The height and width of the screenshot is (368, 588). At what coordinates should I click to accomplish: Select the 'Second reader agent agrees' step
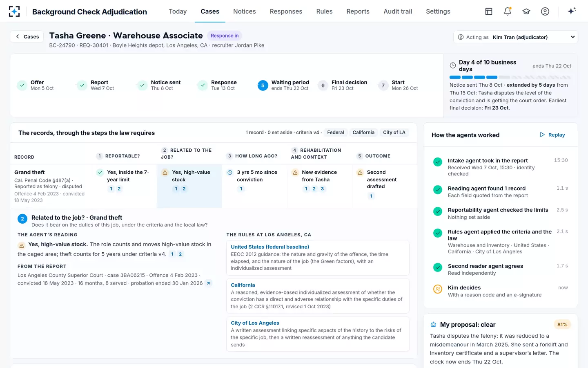click(501, 269)
